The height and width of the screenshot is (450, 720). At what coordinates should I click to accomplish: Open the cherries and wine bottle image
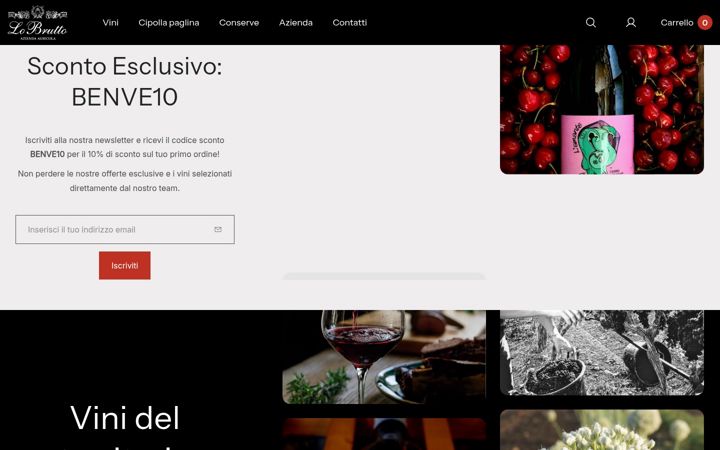pos(602,109)
